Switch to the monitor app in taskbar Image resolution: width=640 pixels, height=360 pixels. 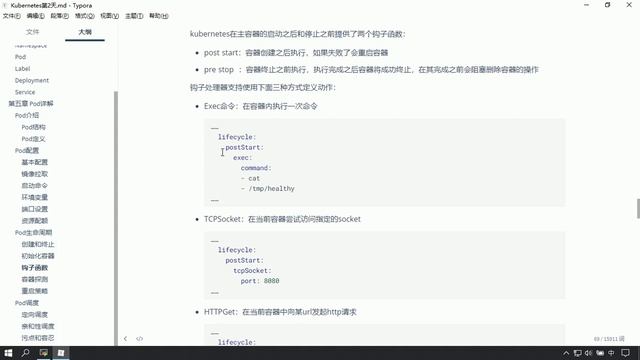click(x=44, y=353)
